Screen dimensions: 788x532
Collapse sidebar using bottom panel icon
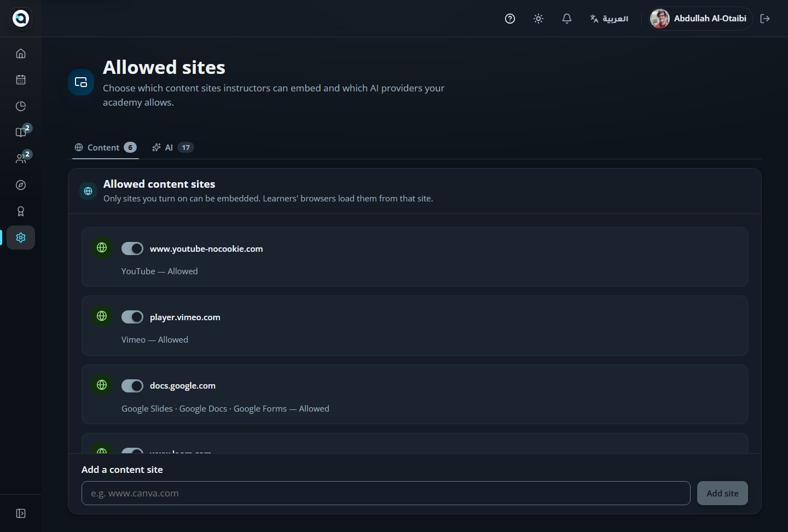(x=21, y=513)
